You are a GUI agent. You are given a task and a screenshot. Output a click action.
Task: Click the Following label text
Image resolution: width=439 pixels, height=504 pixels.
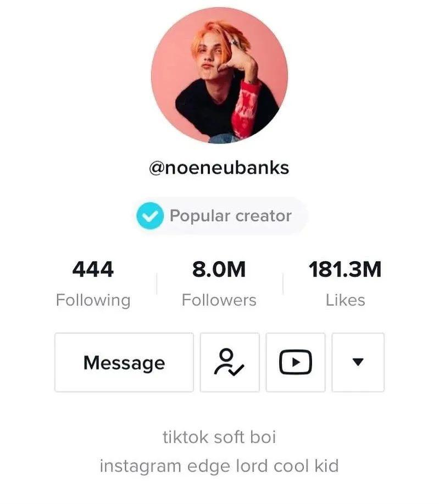93,301
